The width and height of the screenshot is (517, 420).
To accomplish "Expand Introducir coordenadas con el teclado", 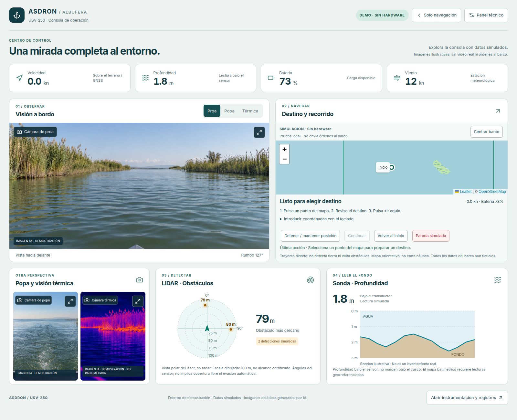I will coord(317,219).
